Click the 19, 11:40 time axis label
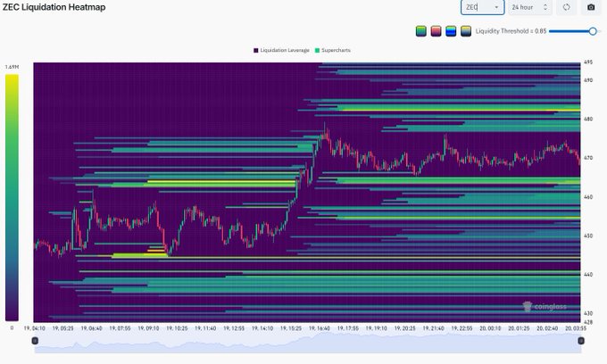The image size is (607, 364). (205, 328)
